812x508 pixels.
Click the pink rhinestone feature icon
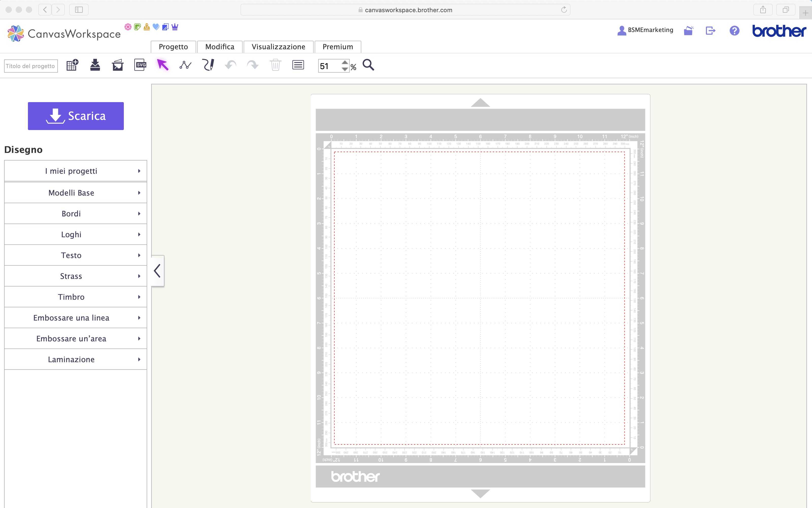tap(128, 27)
